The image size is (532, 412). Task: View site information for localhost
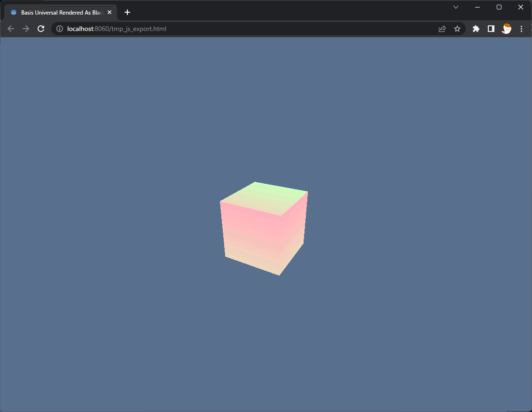(x=59, y=29)
